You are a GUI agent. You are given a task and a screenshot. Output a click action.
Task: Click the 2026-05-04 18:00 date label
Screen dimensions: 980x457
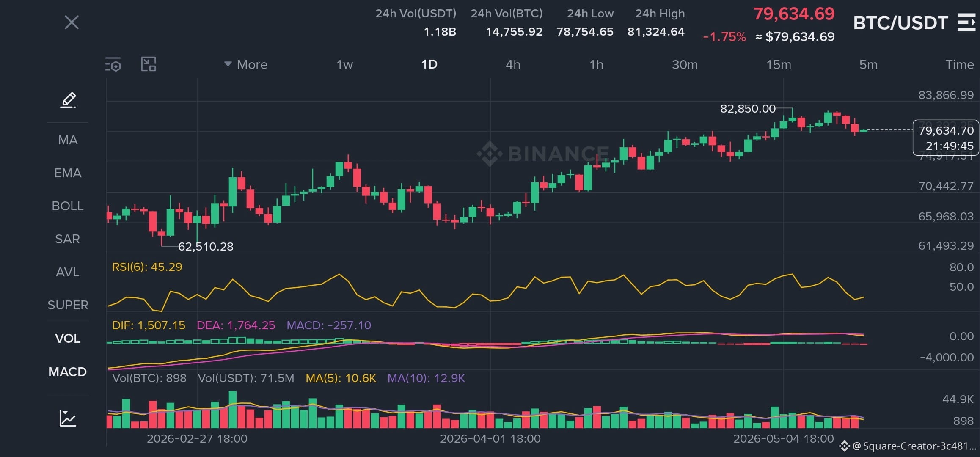[784, 439]
